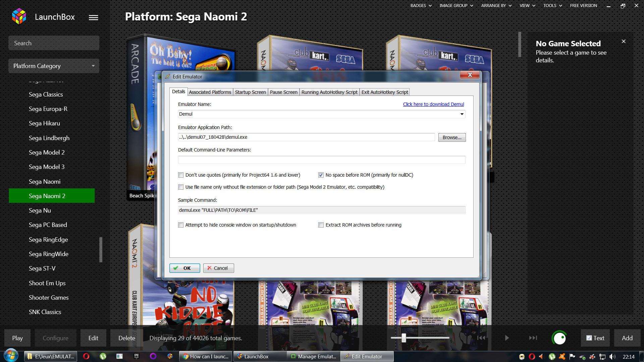Screen dimensions: 644x362
Task: Switch to the E:\Jeux\EMULAT... folder taskbar button
Action: [51, 356]
